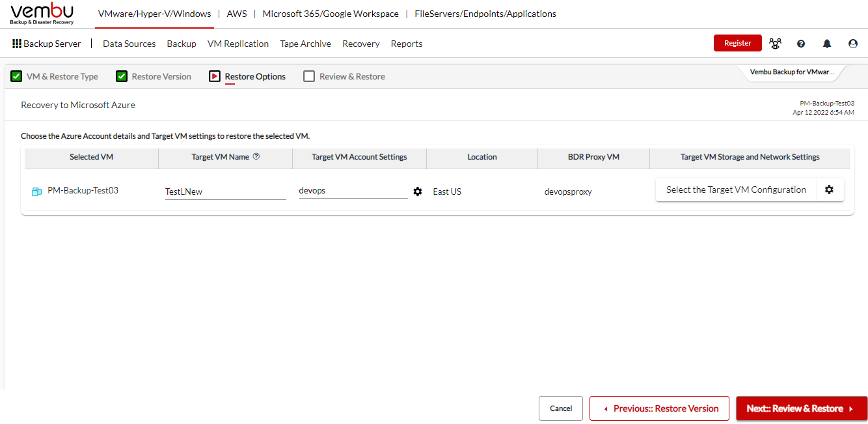Screen dimensions: 868x424
Task: Click the Location column header
Action: 482,157
